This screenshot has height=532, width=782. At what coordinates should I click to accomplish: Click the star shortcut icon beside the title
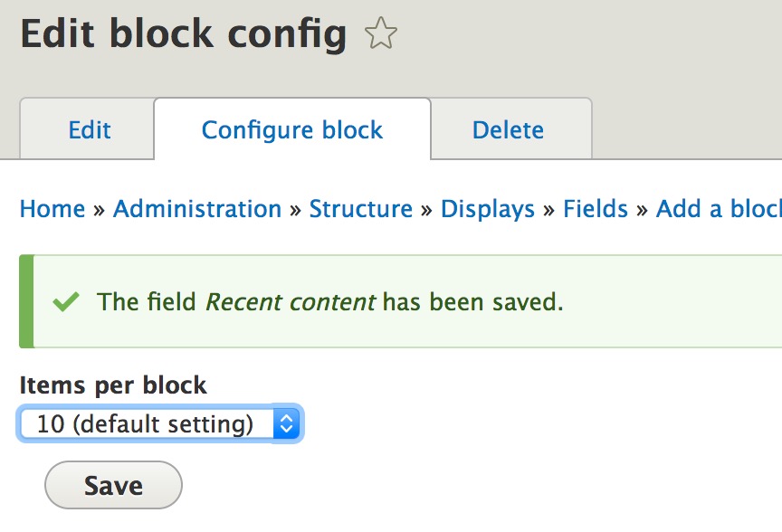coord(381,35)
